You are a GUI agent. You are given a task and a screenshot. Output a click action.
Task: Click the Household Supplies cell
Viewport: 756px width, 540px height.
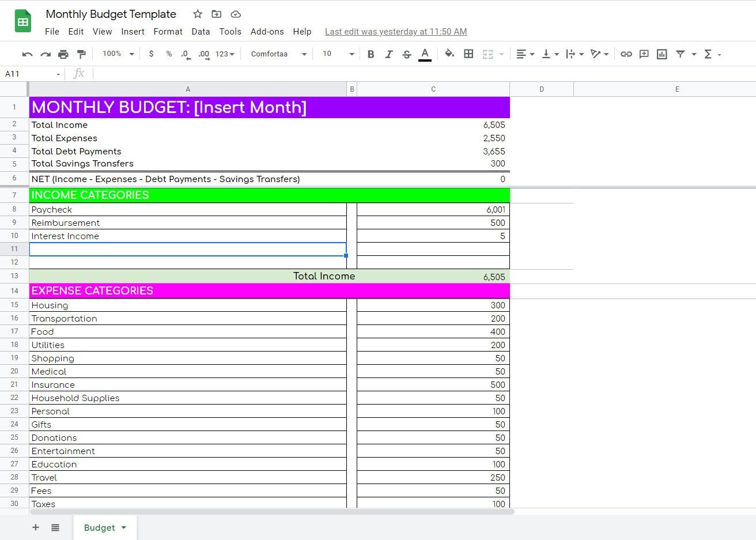[188, 398]
